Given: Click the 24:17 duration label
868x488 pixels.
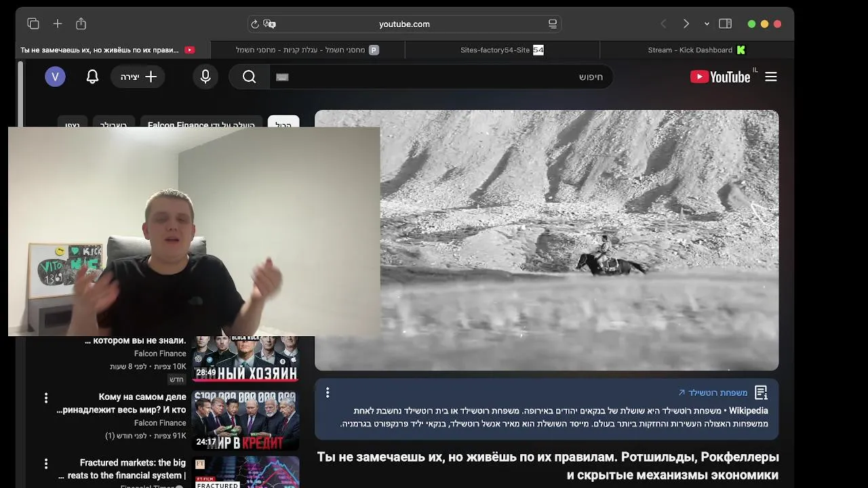Looking at the screenshot, I should (x=206, y=442).
